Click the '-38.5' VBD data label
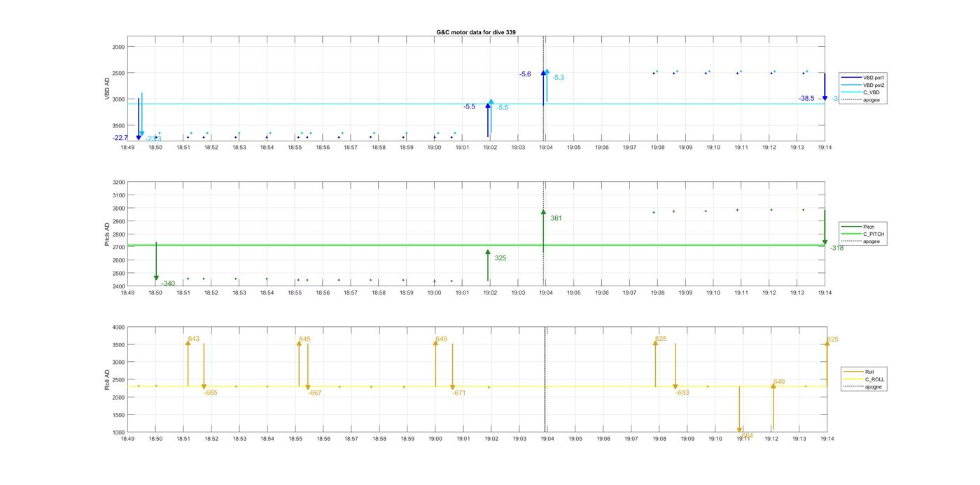 click(x=806, y=99)
